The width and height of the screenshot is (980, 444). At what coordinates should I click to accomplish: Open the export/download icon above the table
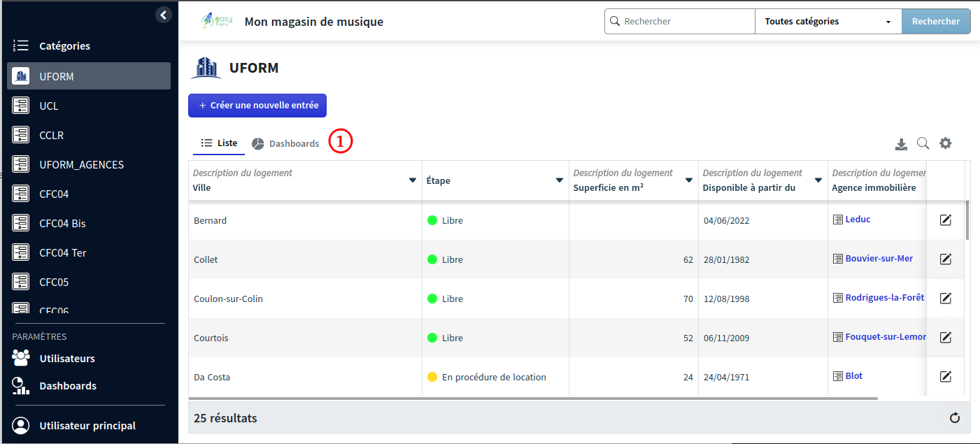coord(901,143)
